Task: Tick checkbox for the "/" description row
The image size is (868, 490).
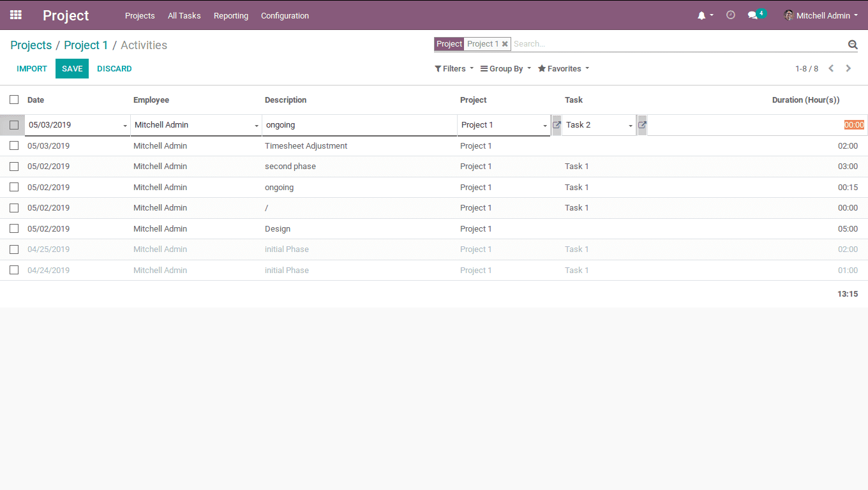Action: 14,208
